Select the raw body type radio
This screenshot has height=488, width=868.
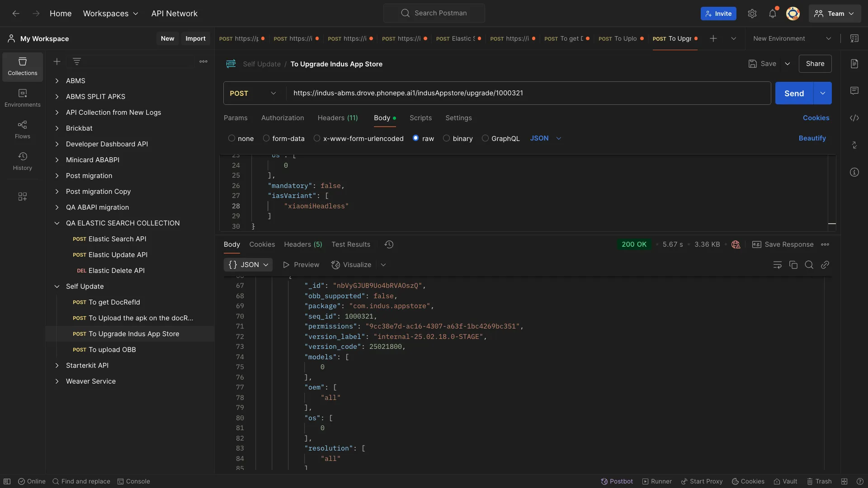click(416, 138)
